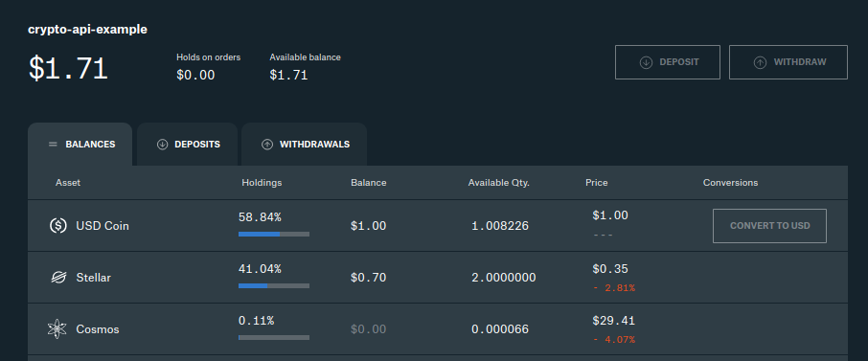The image size is (868, 361).
Task: Select the USD Coin asset name
Action: click(x=103, y=226)
